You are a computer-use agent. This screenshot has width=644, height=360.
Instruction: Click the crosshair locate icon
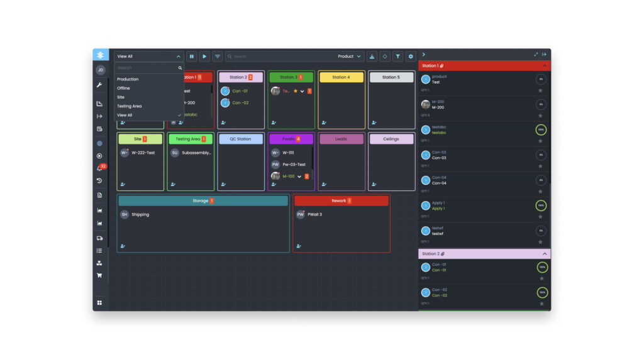click(385, 57)
